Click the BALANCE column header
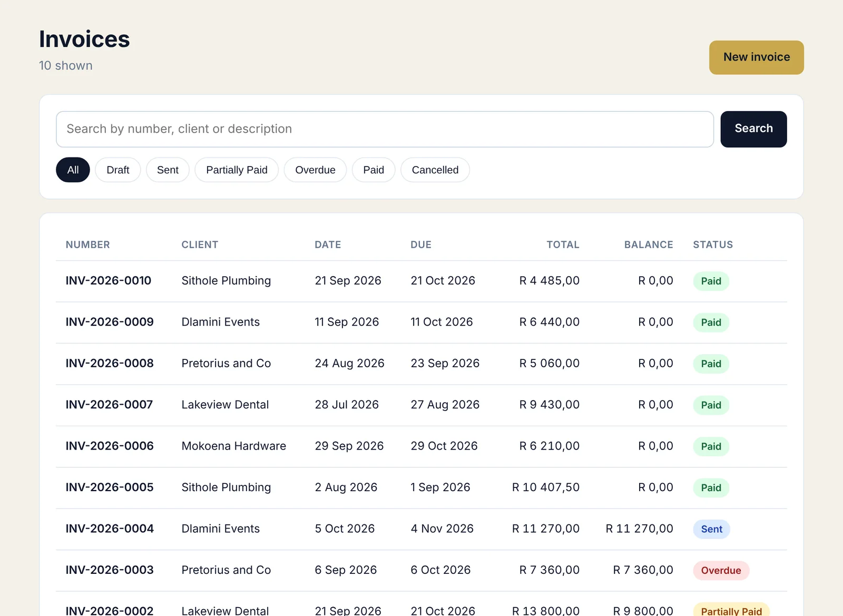This screenshot has height=616, width=843. pyautogui.click(x=649, y=245)
